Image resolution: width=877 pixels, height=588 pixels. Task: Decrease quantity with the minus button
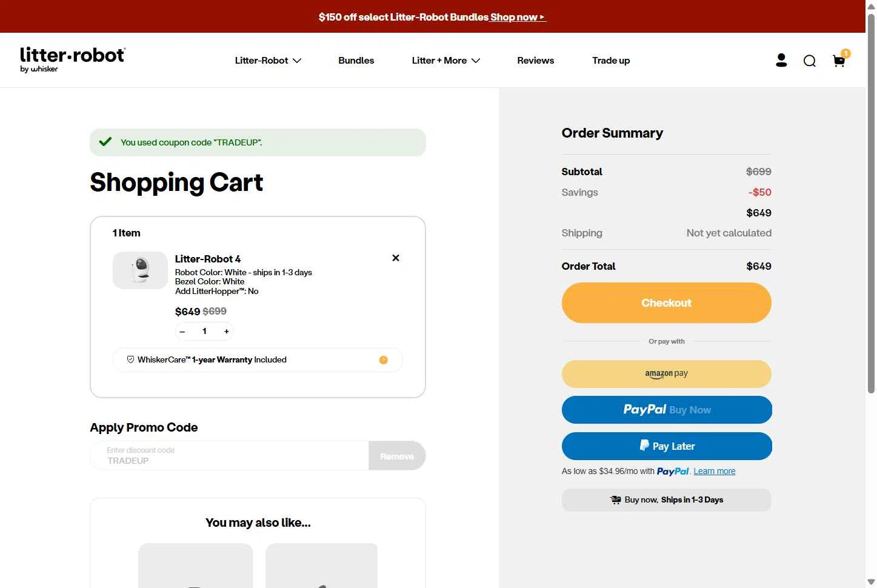pyautogui.click(x=182, y=331)
